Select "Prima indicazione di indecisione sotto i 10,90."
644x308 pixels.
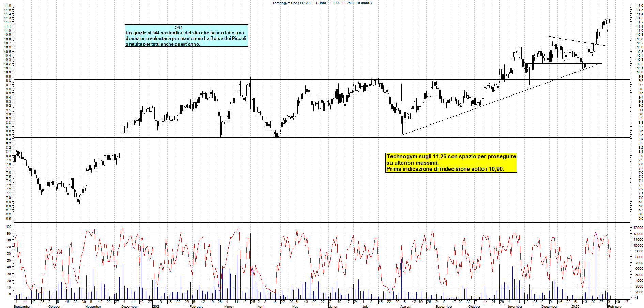click(x=445, y=169)
